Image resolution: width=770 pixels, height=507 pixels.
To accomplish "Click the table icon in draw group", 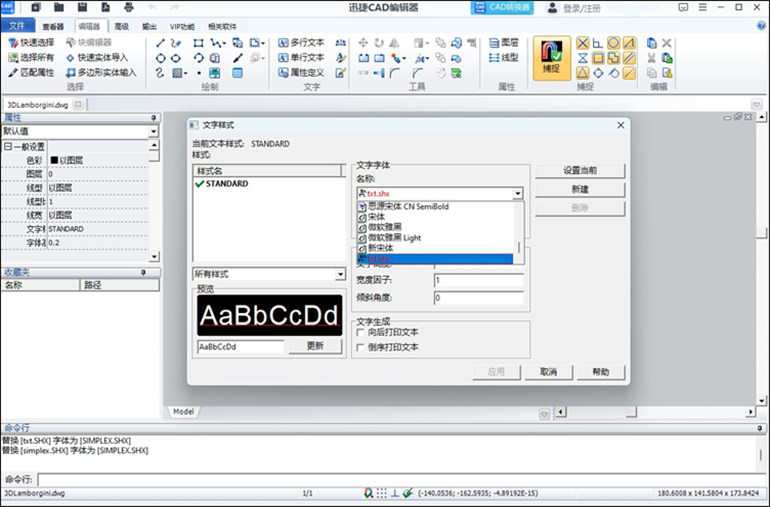I will [x=238, y=73].
